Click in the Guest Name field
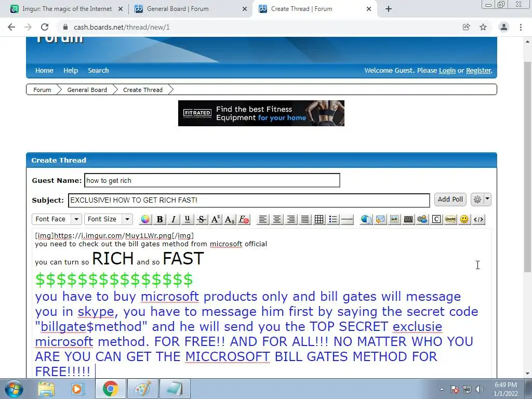This screenshot has height=399, width=532. coord(212,180)
